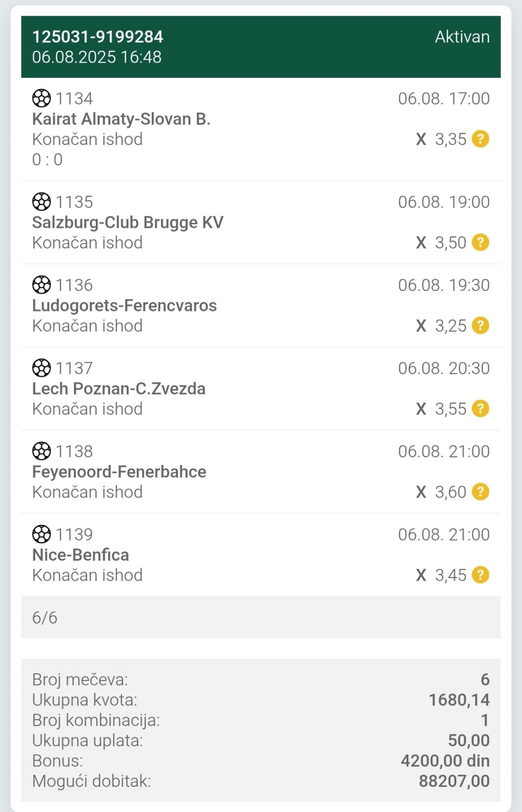Image resolution: width=522 pixels, height=812 pixels.
Task: Select ticket number 125031-9199284 in header
Action: 97,36
